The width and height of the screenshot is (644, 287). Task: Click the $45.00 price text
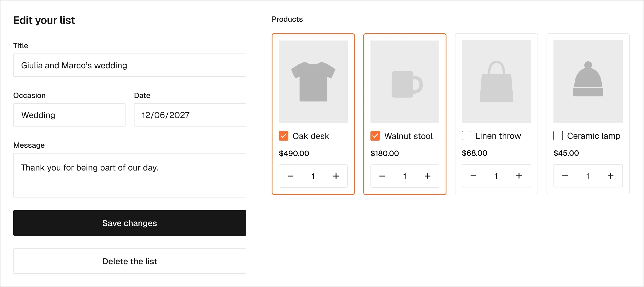[566, 153]
